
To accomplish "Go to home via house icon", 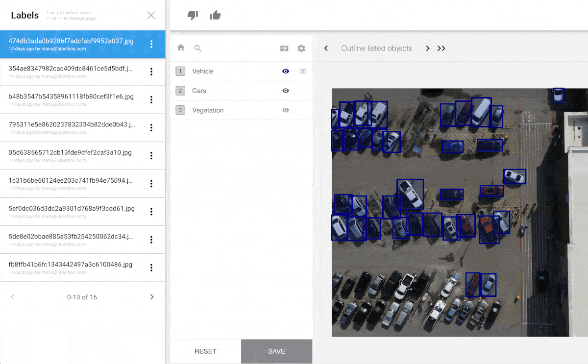I will point(181,48).
